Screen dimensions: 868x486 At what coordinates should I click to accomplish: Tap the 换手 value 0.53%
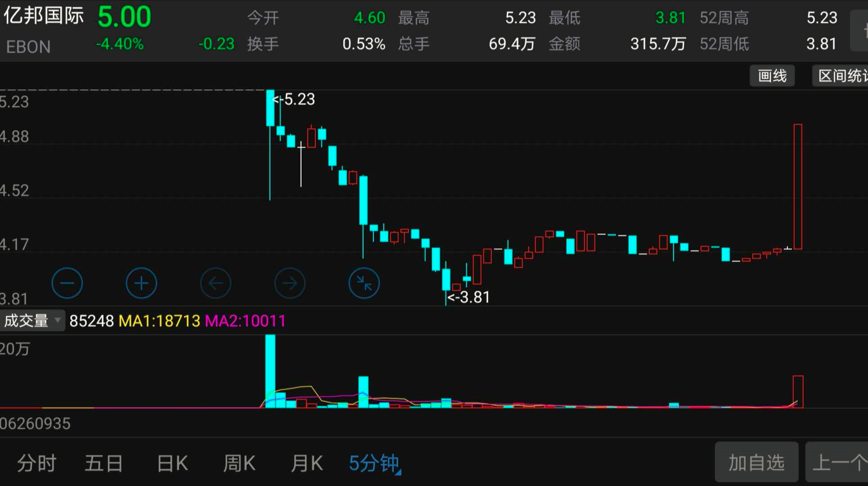pos(364,44)
